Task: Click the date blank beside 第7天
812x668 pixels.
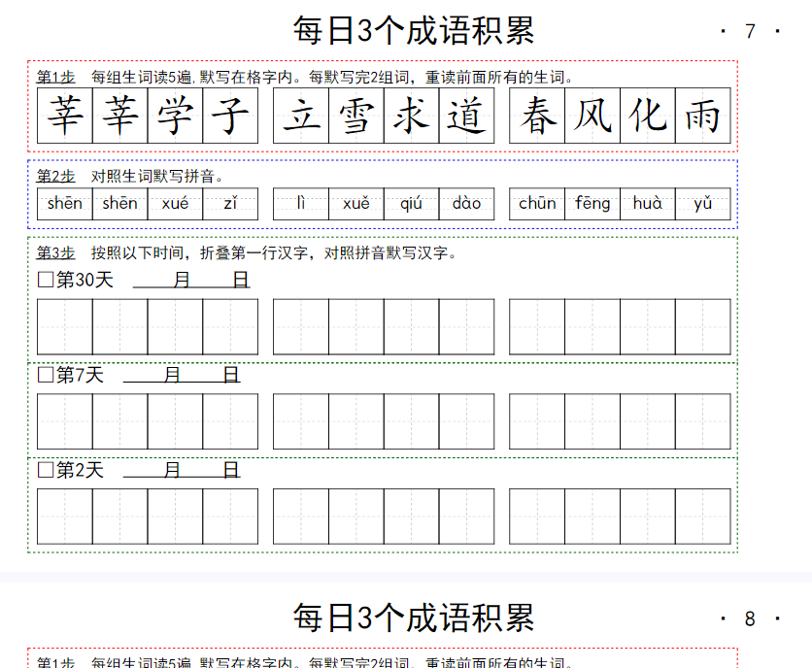Action: (x=182, y=375)
